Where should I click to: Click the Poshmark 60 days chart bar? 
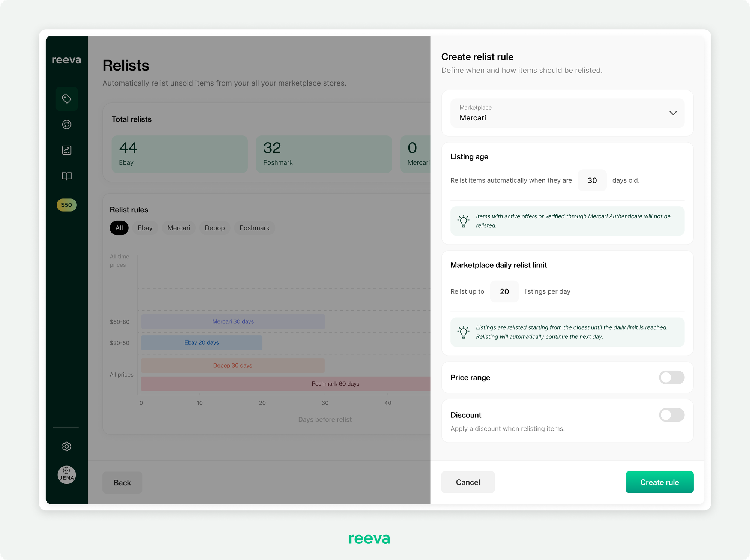[286, 384]
